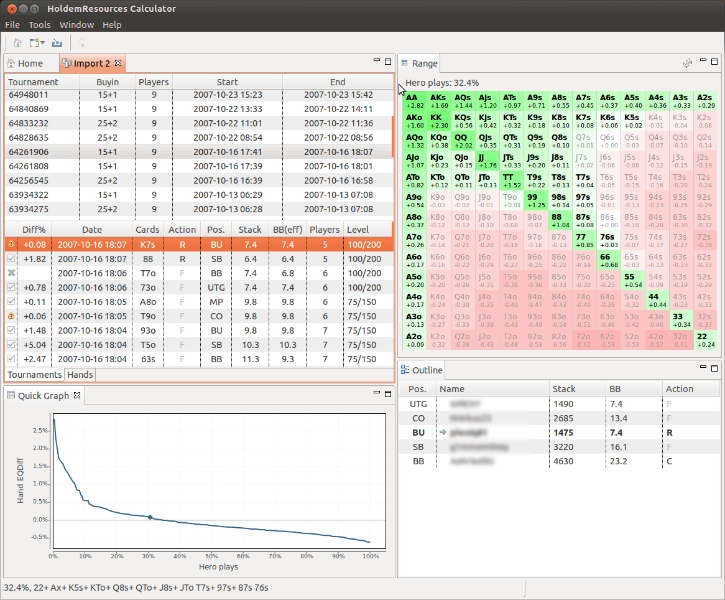Click the link-with-editor icon in Range panel
Screen dimensions: 725x600
[x=688, y=63]
